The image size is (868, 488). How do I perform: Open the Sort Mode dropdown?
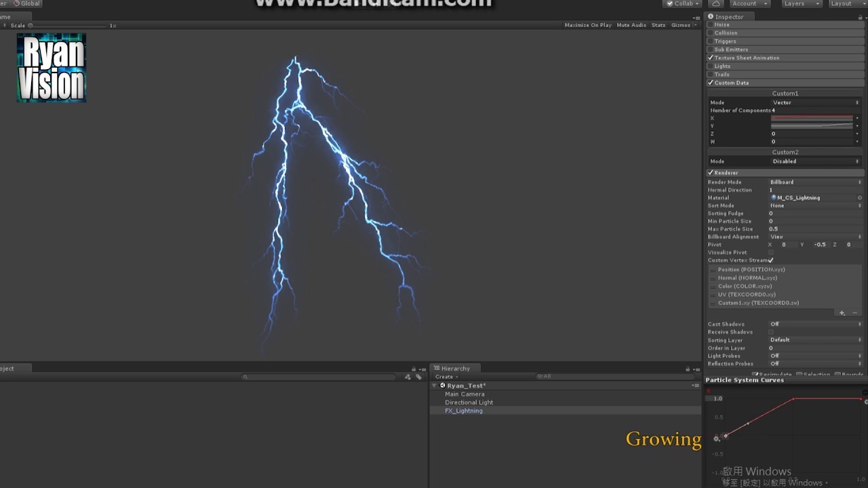tap(814, 205)
